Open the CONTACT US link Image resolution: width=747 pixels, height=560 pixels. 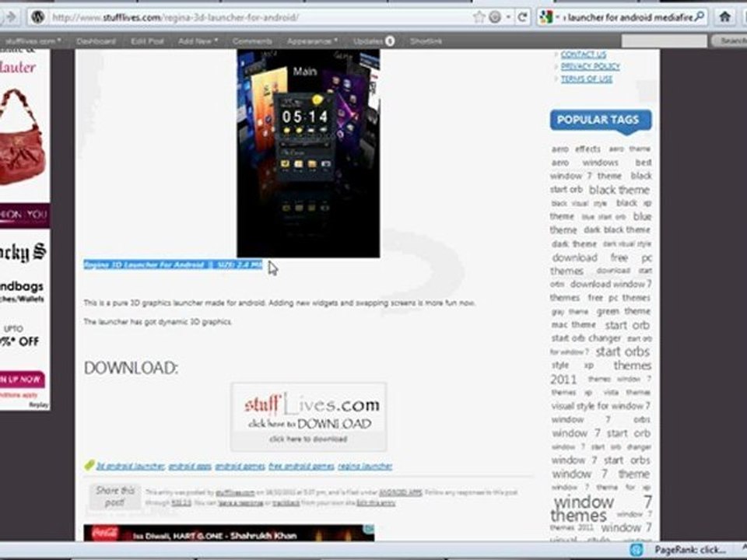point(584,54)
